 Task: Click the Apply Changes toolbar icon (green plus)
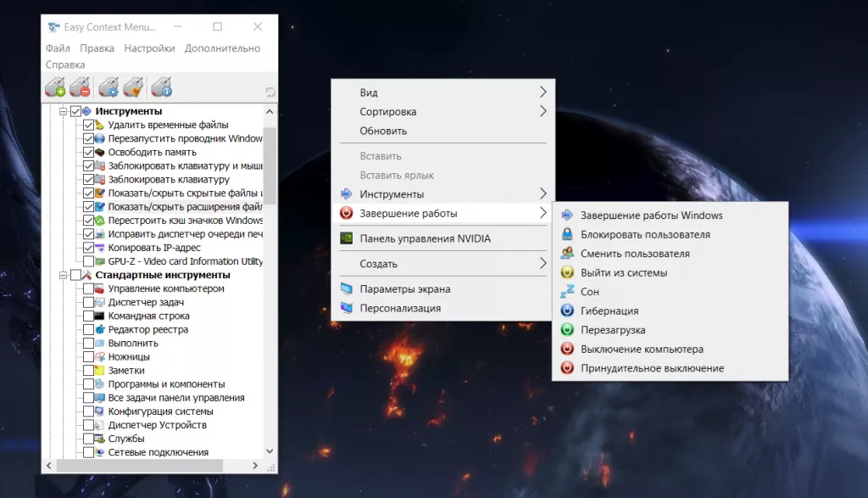pos(55,87)
